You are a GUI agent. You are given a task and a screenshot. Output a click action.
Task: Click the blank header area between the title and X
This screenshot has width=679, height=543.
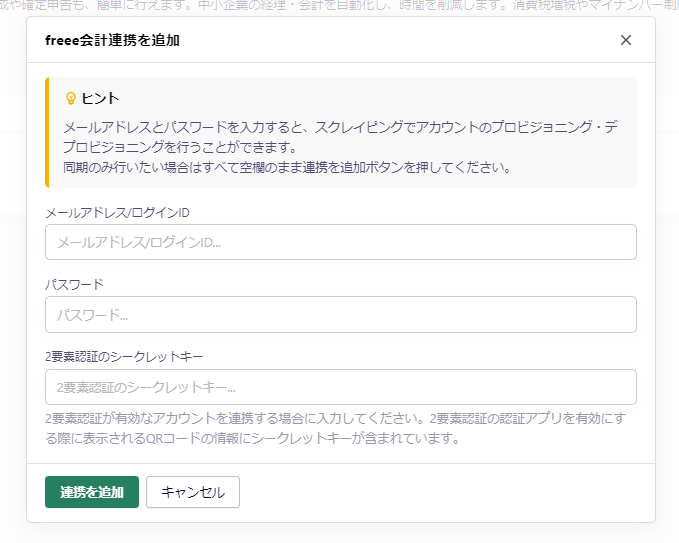(x=400, y=41)
